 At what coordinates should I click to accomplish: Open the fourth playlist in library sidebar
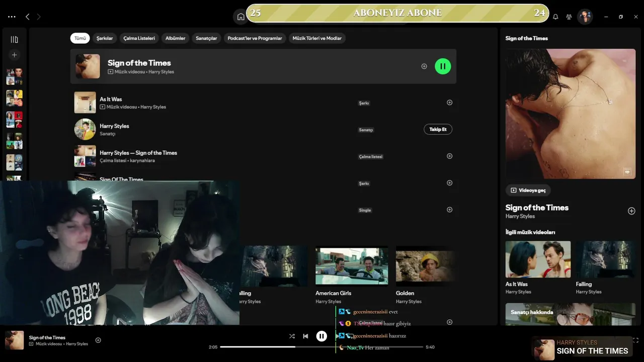click(x=14, y=141)
